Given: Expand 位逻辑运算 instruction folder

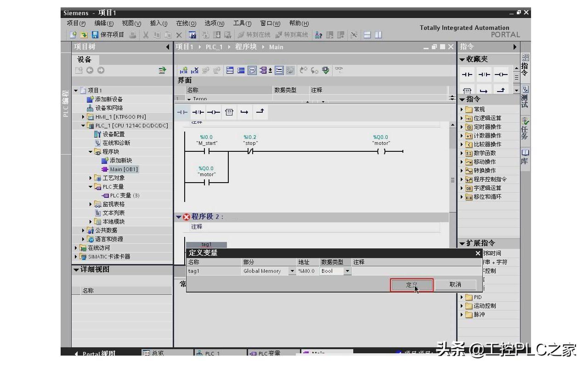Looking at the screenshot, I should tap(462, 118).
